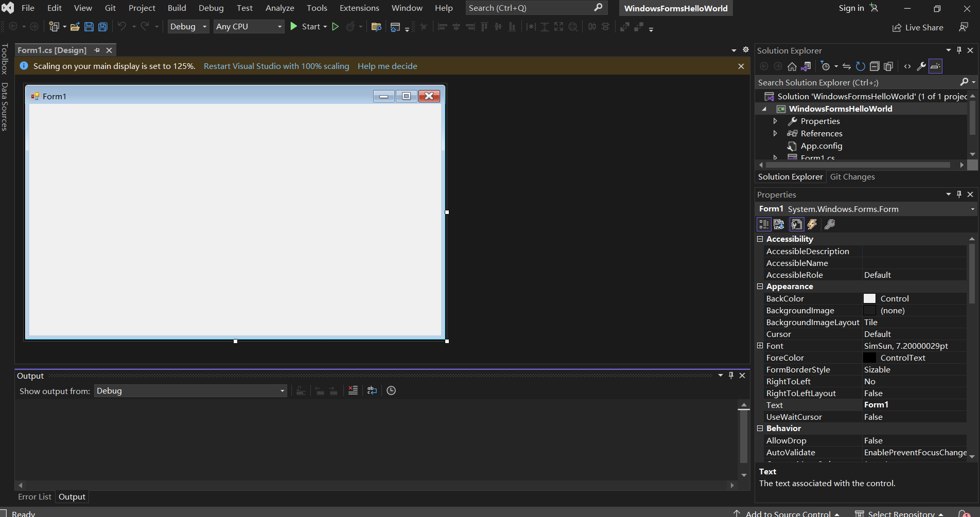Switch to the Git Changes tab
The width and height of the screenshot is (980, 517).
coord(852,176)
